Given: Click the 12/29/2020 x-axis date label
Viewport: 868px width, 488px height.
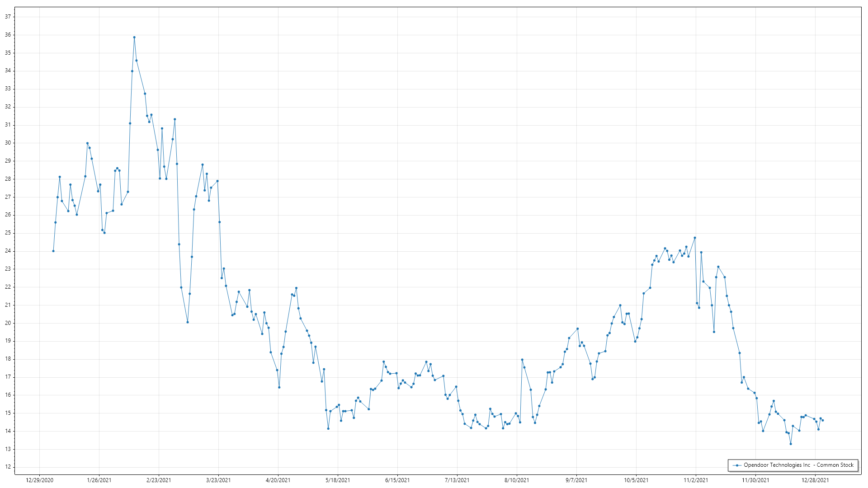Looking at the screenshot, I should point(39,480).
